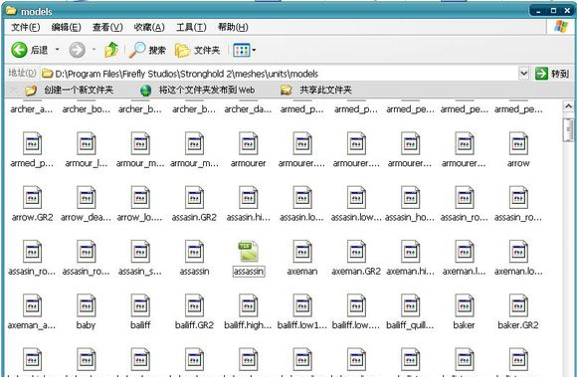This screenshot has width=577, height=392.
Task: Open the View (查看) menu
Action: pos(107,27)
